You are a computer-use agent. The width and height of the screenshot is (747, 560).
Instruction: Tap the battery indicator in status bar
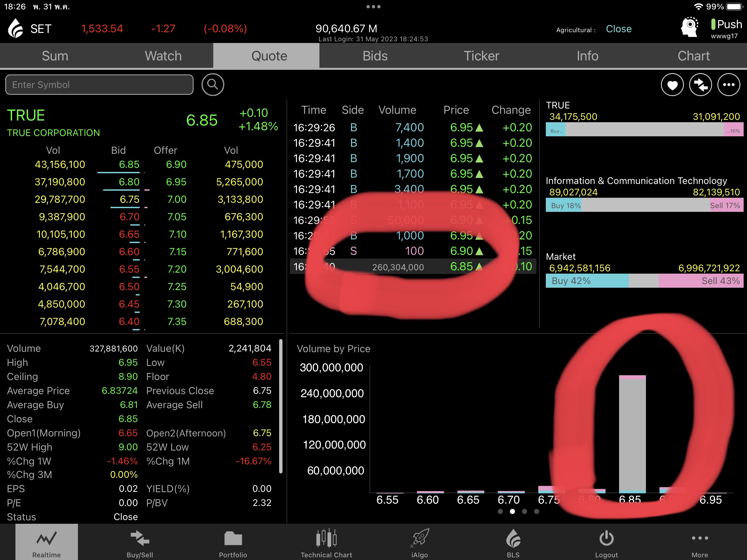pos(734,7)
